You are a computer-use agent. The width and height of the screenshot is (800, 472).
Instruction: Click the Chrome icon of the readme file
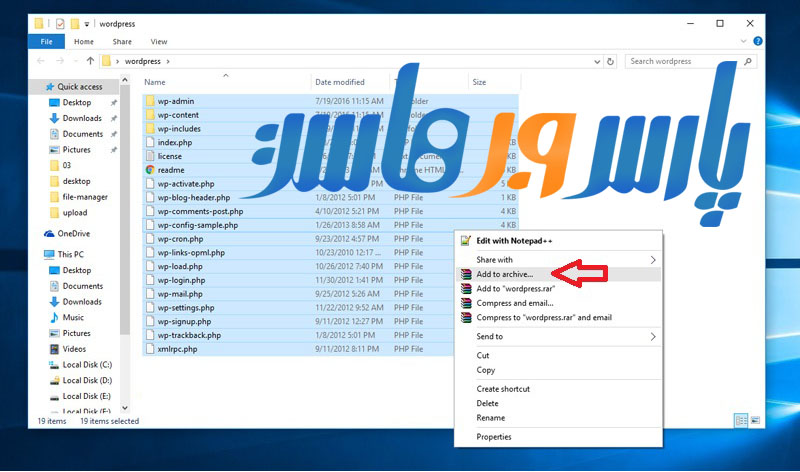pos(150,170)
